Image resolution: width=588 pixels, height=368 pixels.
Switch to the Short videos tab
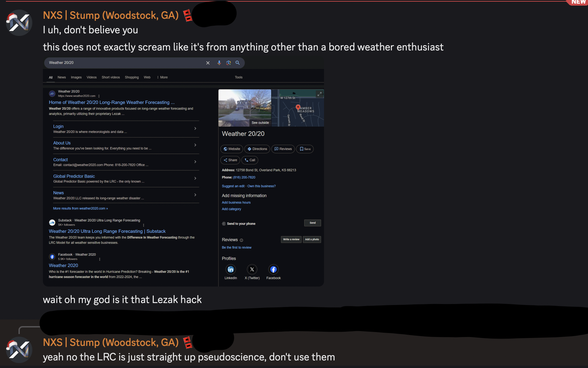[x=111, y=77]
